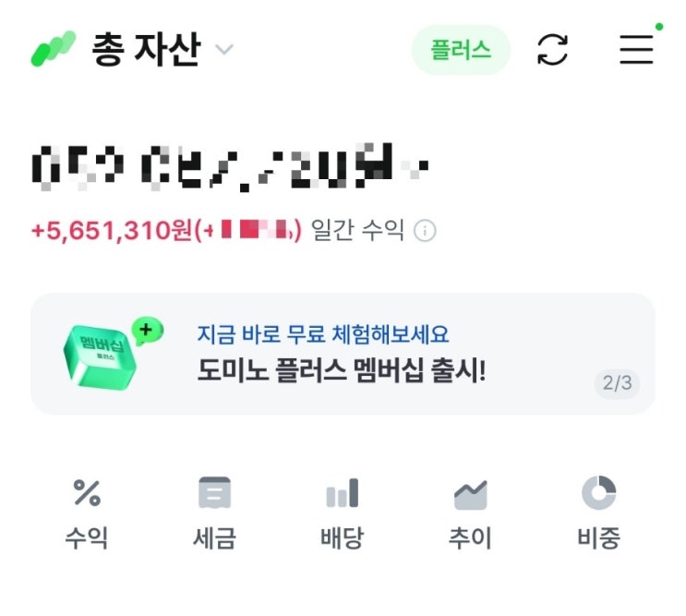The image size is (686, 616).
Task: Tap the blurred total asset amount
Action: click(230, 167)
